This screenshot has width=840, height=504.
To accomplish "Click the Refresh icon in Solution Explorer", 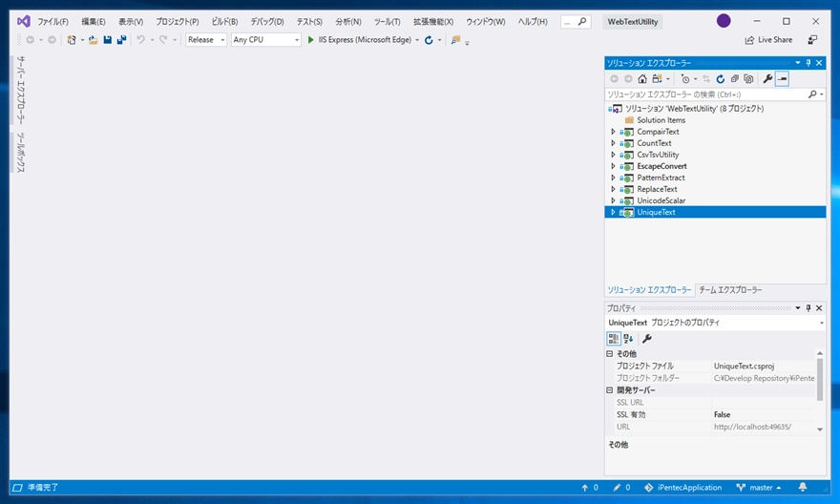I will (x=721, y=78).
